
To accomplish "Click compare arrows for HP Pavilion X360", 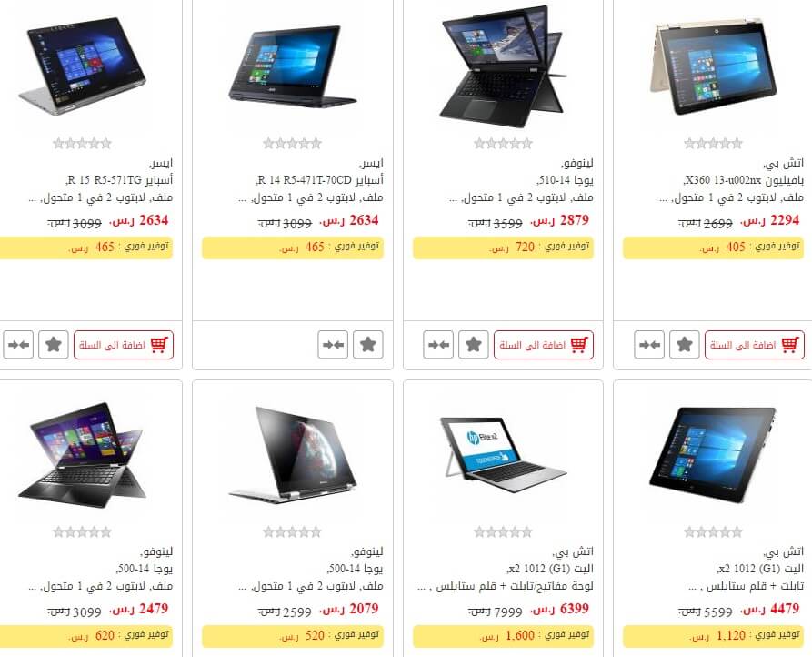I will click(649, 345).
